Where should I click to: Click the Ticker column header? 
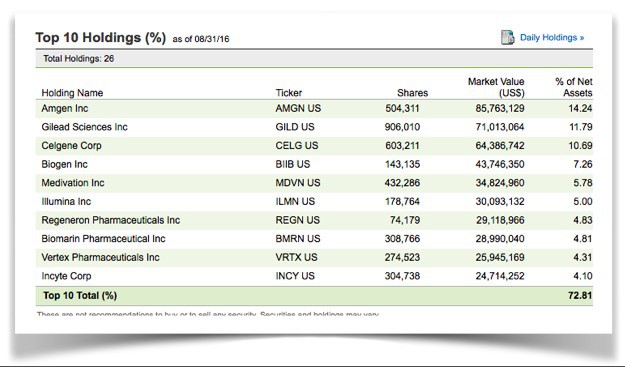click(289, 93)
